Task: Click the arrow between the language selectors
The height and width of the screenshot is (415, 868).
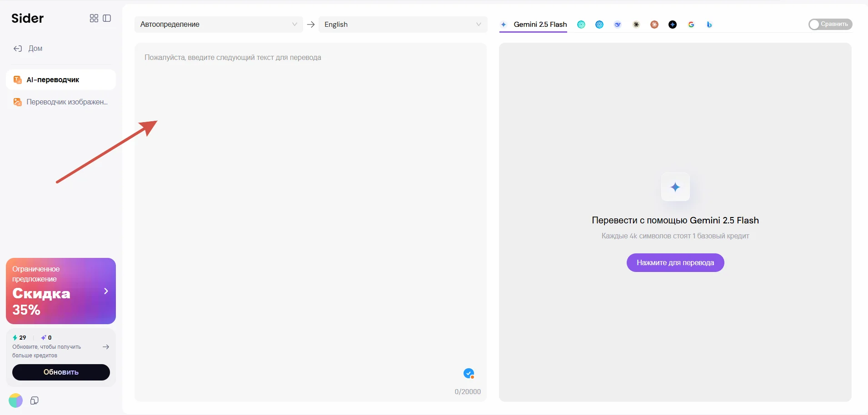Action: (311, 25)
